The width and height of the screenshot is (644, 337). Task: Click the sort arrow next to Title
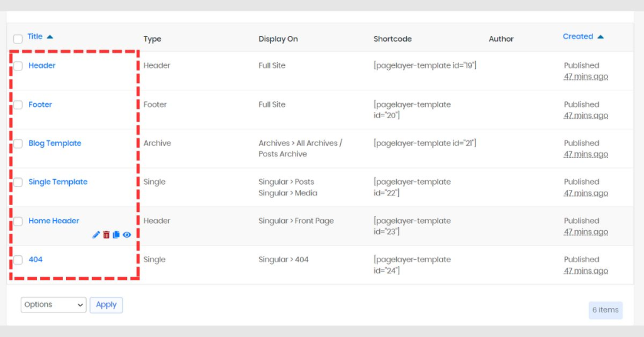pos(50,37)
